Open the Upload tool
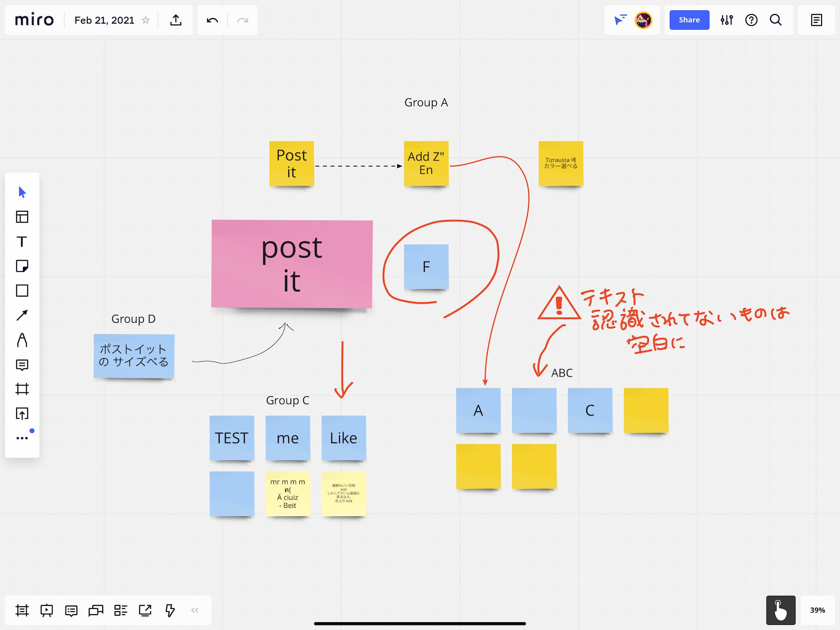The width and height of the screenshot is (840, 630). tap(22, 414)
